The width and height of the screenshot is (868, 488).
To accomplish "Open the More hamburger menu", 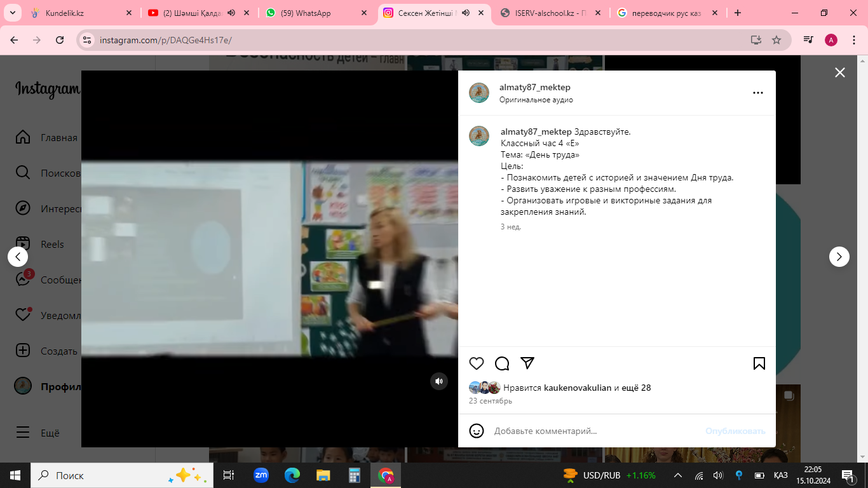I will click(x=23, y=433).
